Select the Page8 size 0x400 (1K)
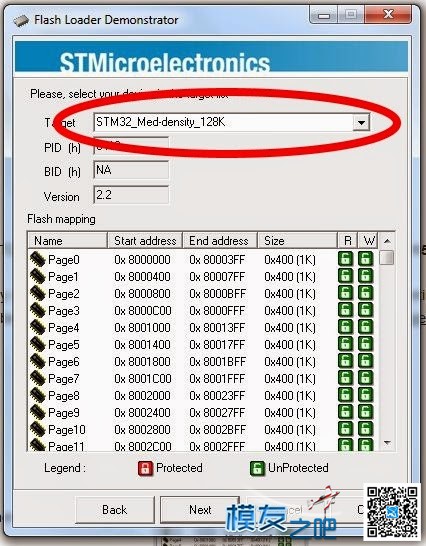The width and height of the screenshot is (426, 546). coord(290,396)
